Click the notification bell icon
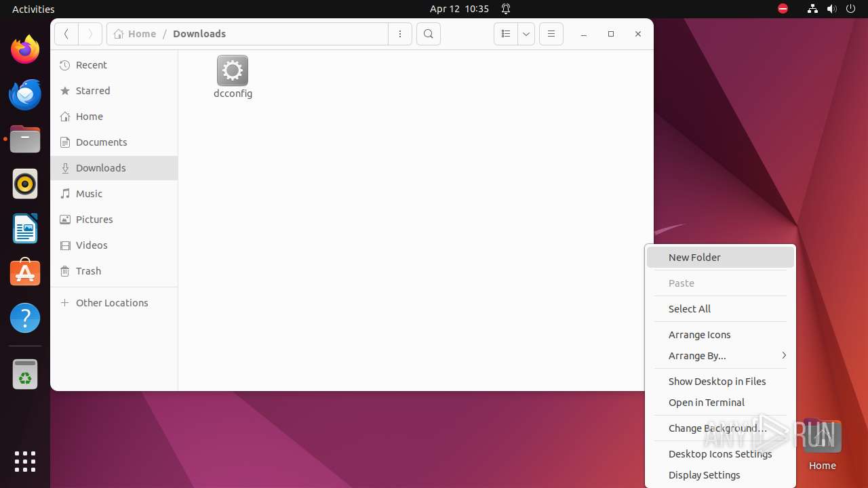 506,9
